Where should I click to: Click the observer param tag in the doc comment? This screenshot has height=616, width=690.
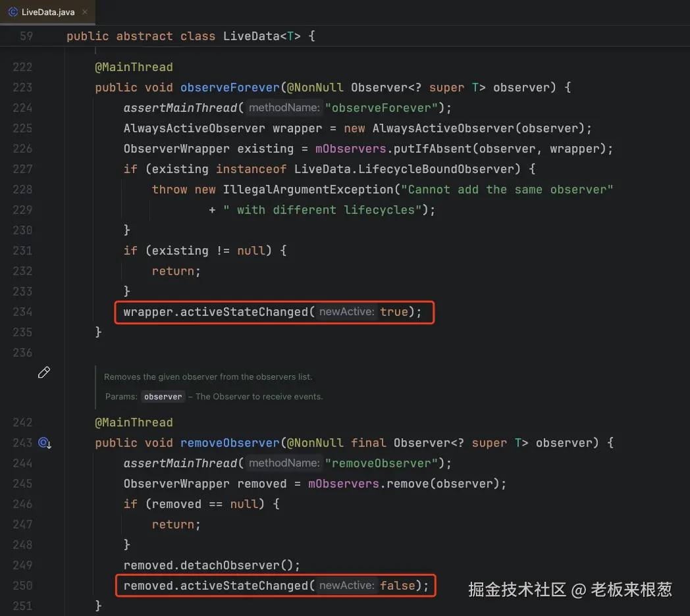(x=163, y=396)
